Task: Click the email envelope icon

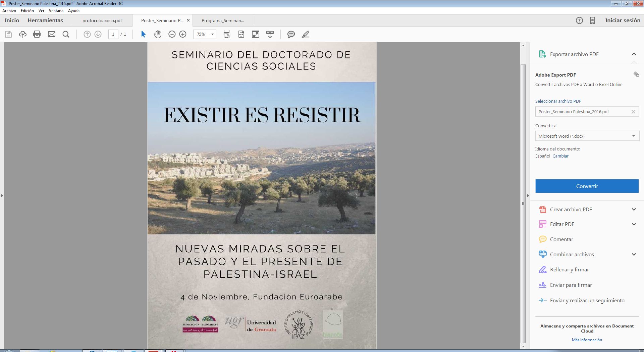Action: pyautogui.click(x=52, y=34)
